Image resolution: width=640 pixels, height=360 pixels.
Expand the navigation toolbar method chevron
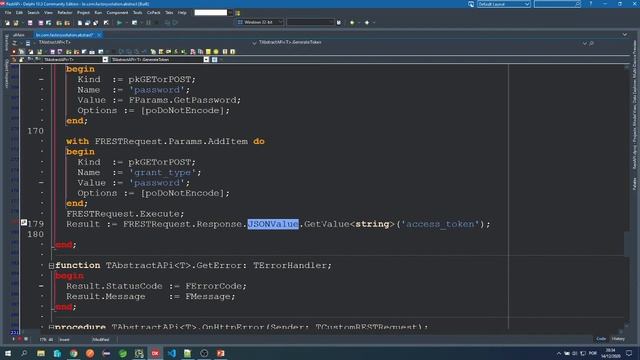click(584, 43)
